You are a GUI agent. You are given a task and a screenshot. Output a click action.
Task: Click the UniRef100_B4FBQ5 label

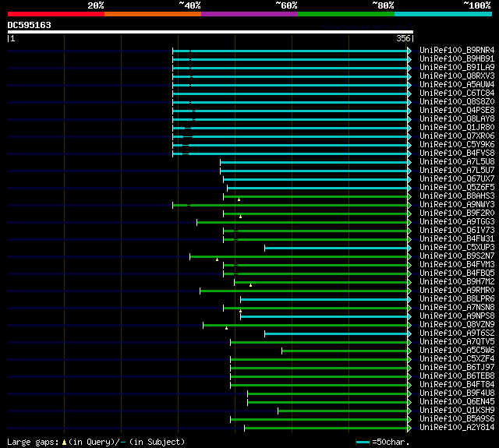[457, 273]
